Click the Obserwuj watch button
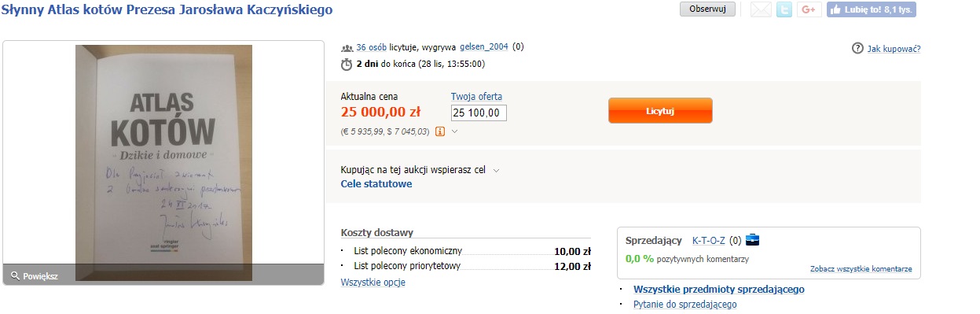The width and height of the screenshot is (980, 314). [x=707, y=9]
